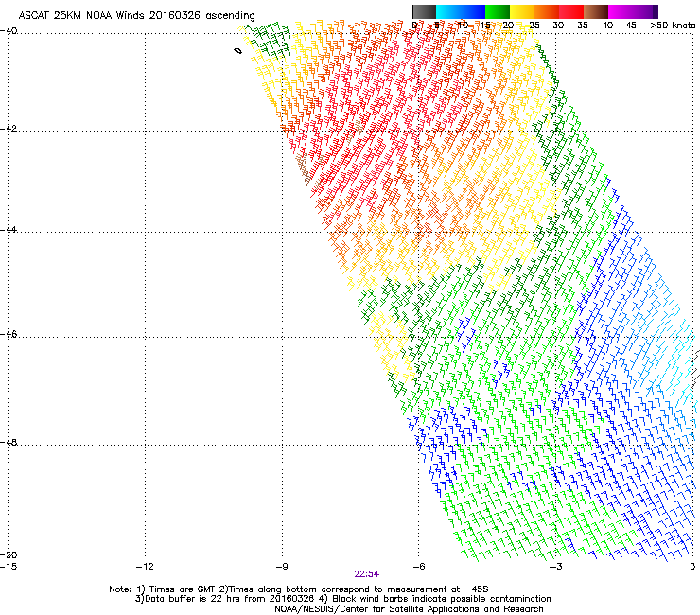Click the latitude label '-42' on the left axis

click(9, 128)
